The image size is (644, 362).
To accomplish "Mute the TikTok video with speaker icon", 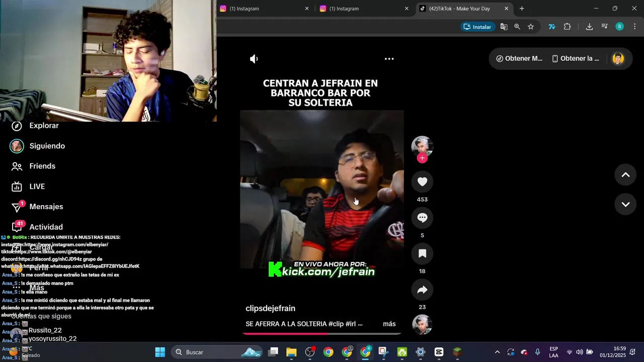I will coord(254,59).
